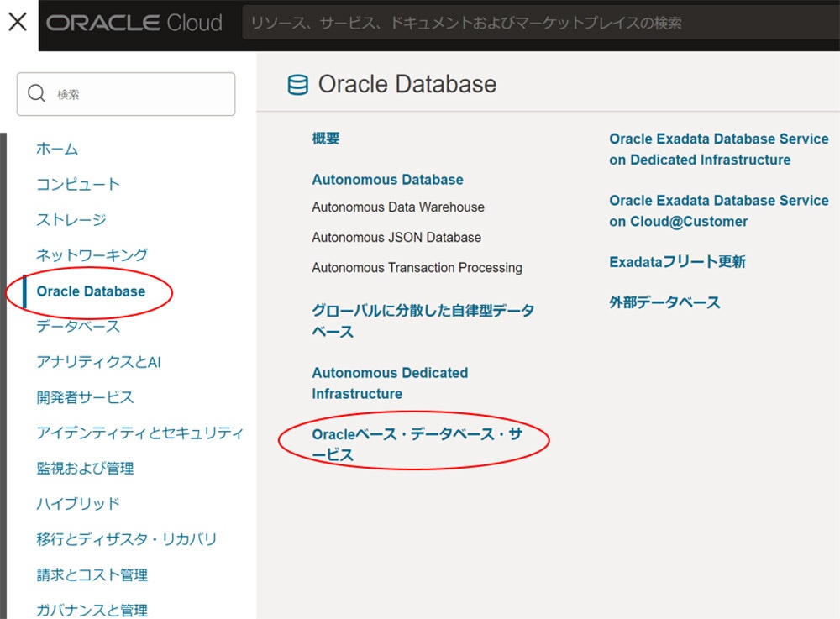This screenshot has width=840, height=619.
Task: Open 開発者サービス category
Action: (85, 396)
